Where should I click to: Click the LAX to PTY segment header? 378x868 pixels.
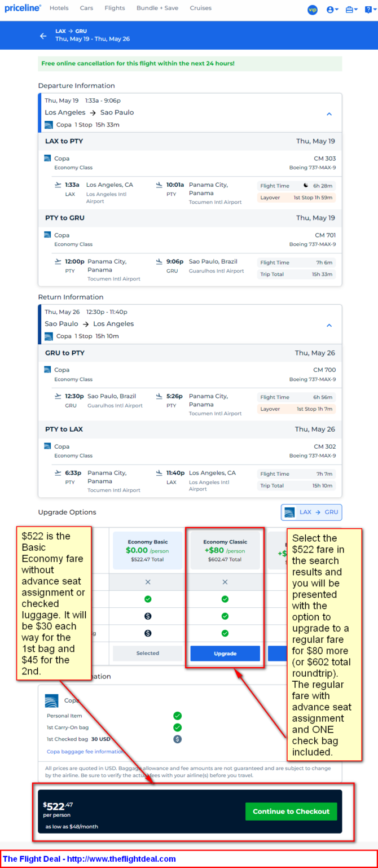point(190,141)
